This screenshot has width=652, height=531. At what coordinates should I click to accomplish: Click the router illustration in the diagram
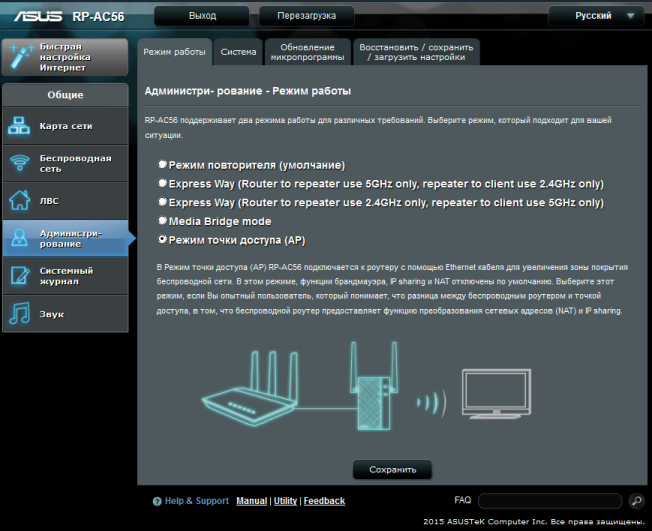tap(250, 388)
